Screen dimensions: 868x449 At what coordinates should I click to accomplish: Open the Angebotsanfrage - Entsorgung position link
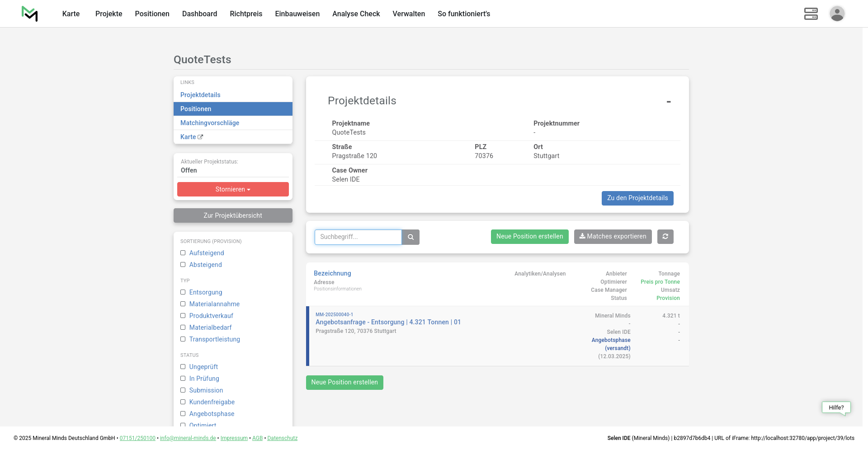click(388, 322)
